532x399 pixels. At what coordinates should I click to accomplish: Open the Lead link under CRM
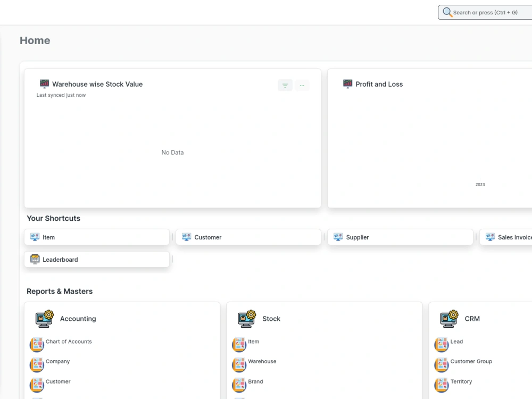(x=455, y=342)
